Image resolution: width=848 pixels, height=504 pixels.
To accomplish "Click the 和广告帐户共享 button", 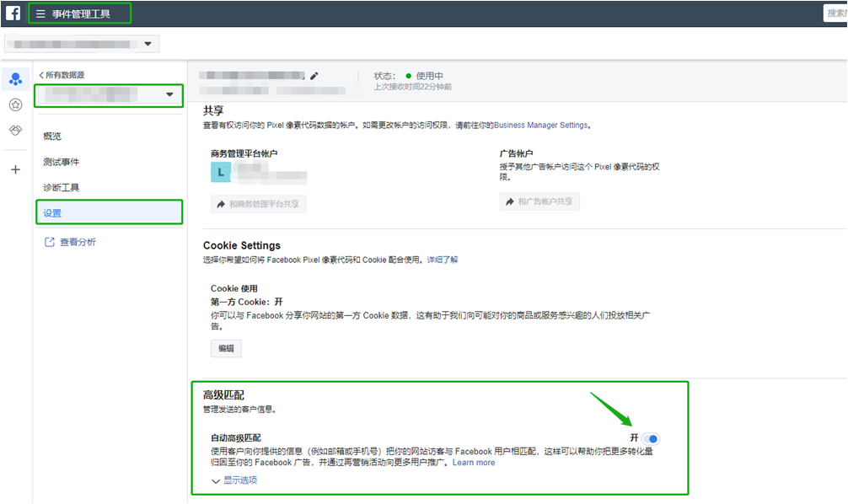I will coord(539,202).
